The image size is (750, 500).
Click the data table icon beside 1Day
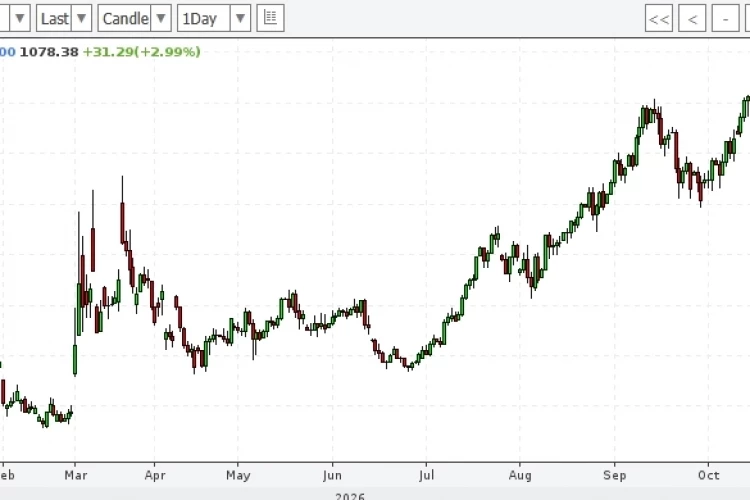coord(270,19)
